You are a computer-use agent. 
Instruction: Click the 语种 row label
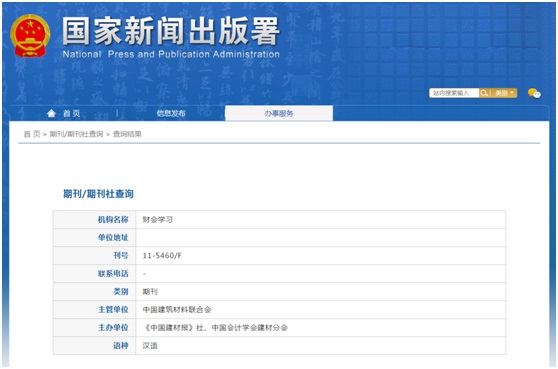pos(121,346)
